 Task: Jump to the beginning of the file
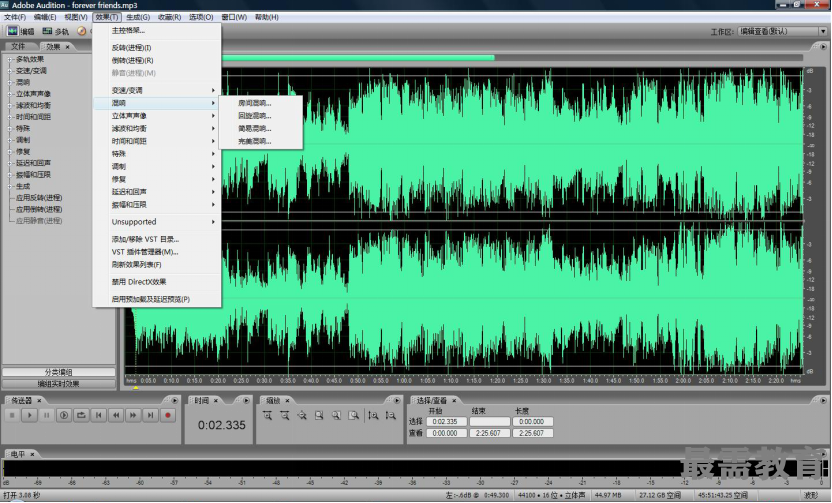coord(99,415)
